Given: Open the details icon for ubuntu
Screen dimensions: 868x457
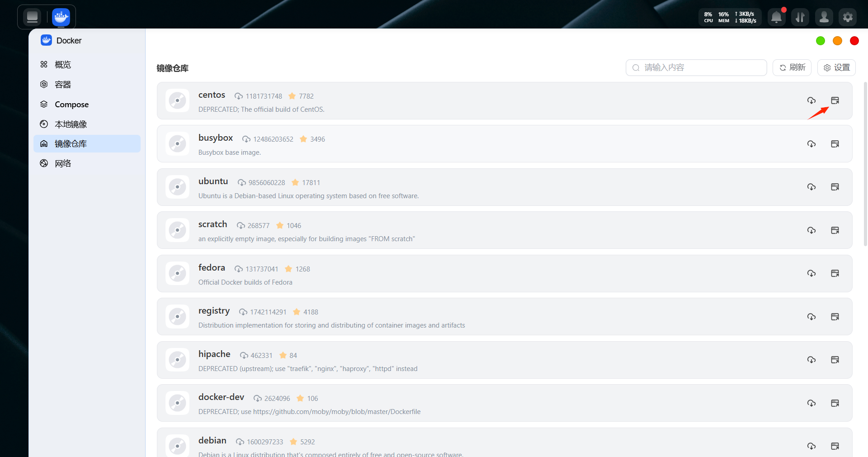Looking at the screenshot, I should click(835, 187).
